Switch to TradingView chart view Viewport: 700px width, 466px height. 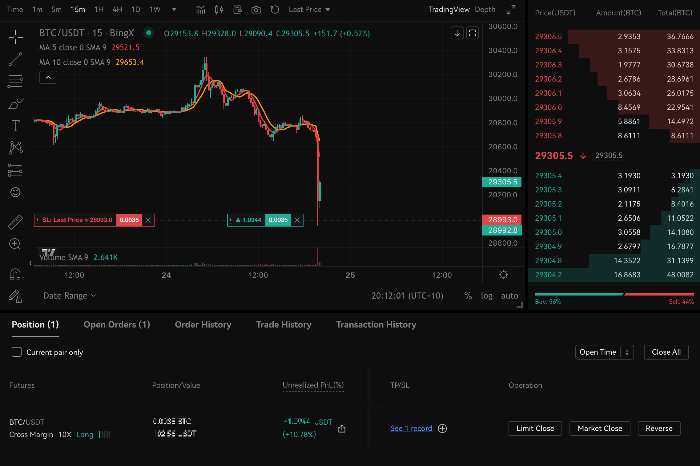tap(449, 9)
